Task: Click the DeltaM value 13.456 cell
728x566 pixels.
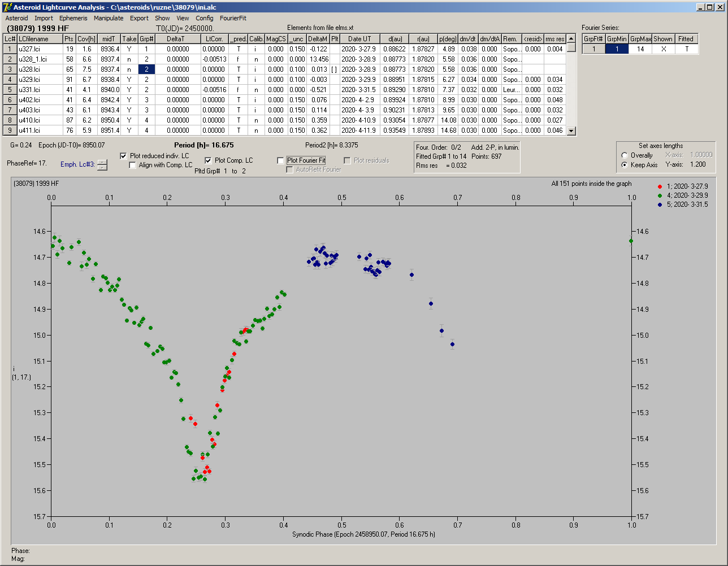Action: pos(319,59)
